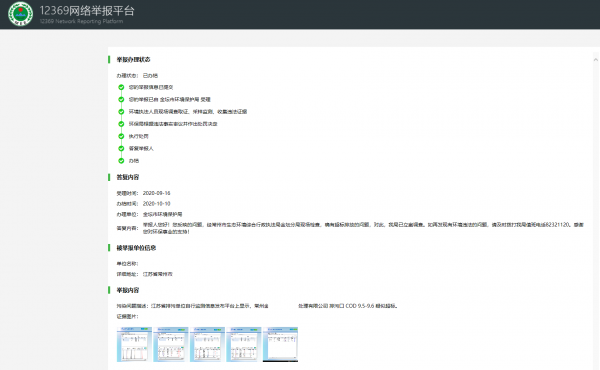Open the fourth evidence image thumbnail
The height and width of the screenshot is (370, 600).
click(244, 344)
